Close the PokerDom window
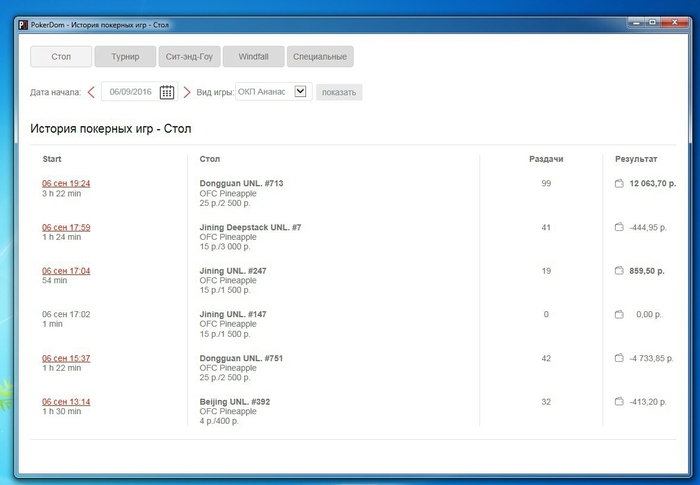This screenshot has width=700, height=485. coord(675,22)
